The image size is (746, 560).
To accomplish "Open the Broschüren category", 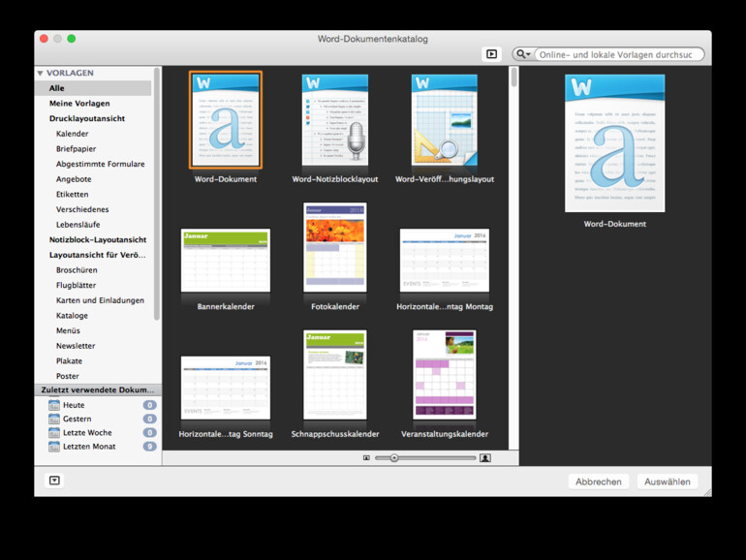I will pyautogui.click(x=77, y=270).
